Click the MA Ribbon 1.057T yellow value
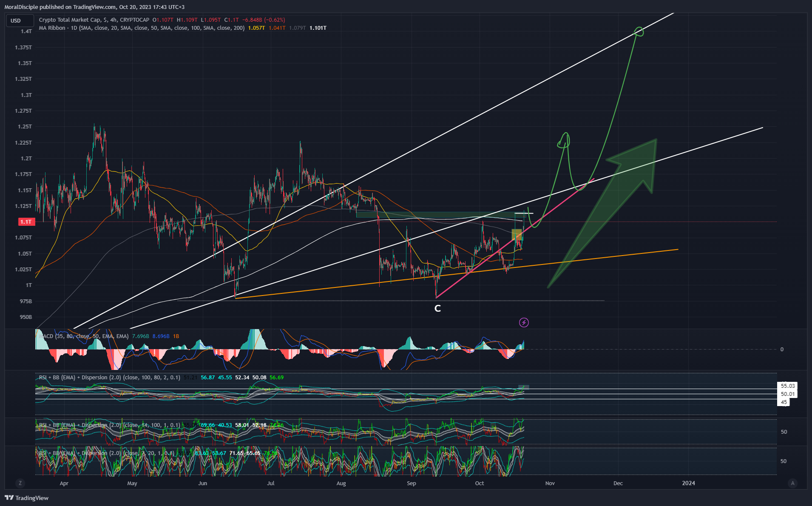812x506 pixels. coord(257,28)
